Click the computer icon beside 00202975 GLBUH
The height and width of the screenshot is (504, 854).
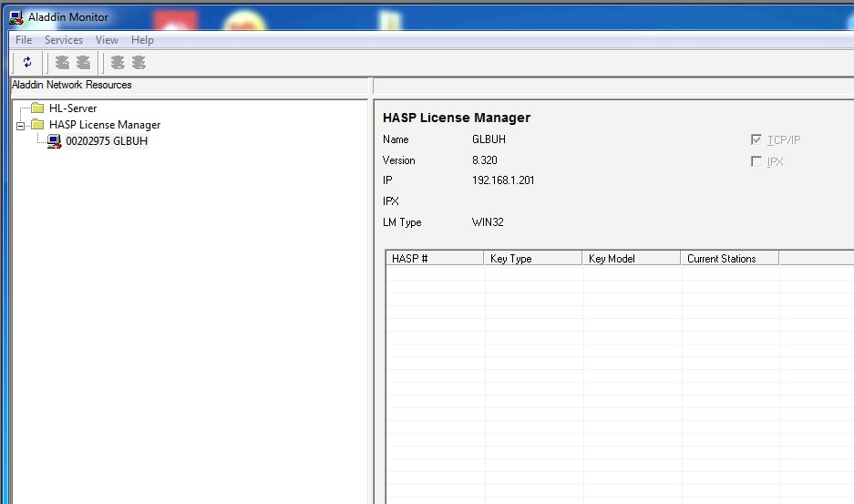(x=54, y=141)
